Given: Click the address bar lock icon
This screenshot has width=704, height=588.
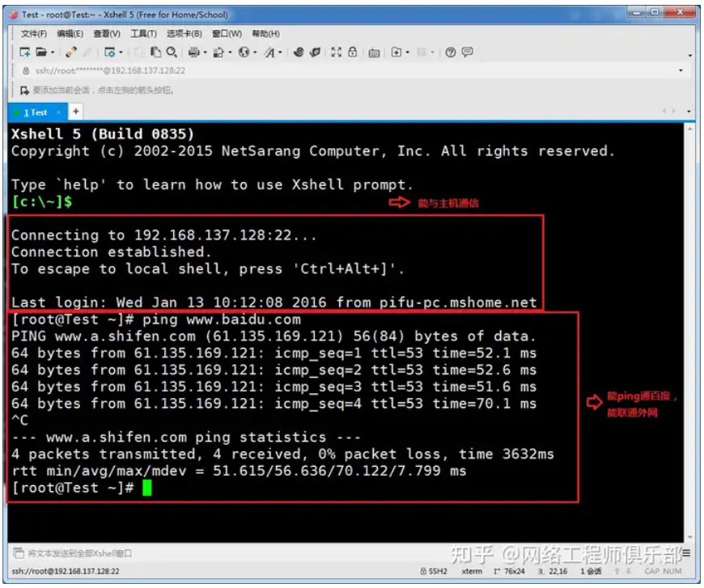Looking at the screenshot, I should (x=26, y=70).
